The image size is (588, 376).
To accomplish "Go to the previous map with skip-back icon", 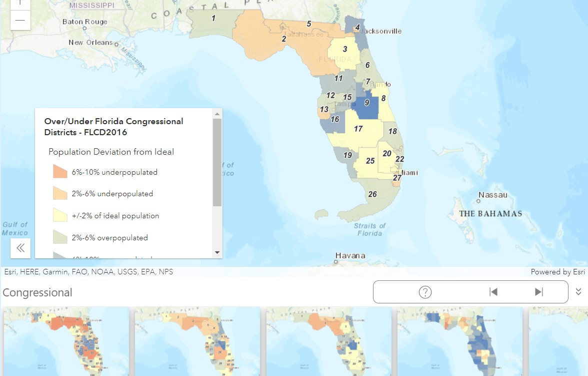I will click(493, 292).
